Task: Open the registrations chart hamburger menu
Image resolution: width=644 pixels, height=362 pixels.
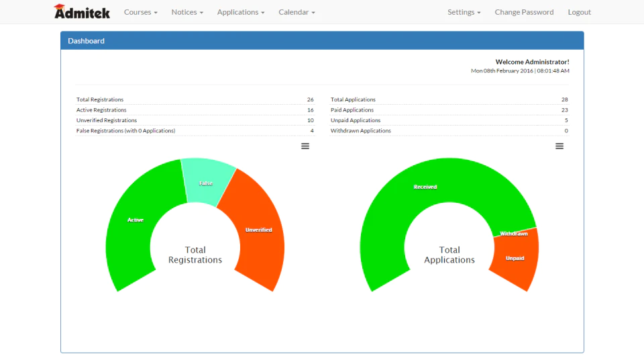Action: pos(305,146)
